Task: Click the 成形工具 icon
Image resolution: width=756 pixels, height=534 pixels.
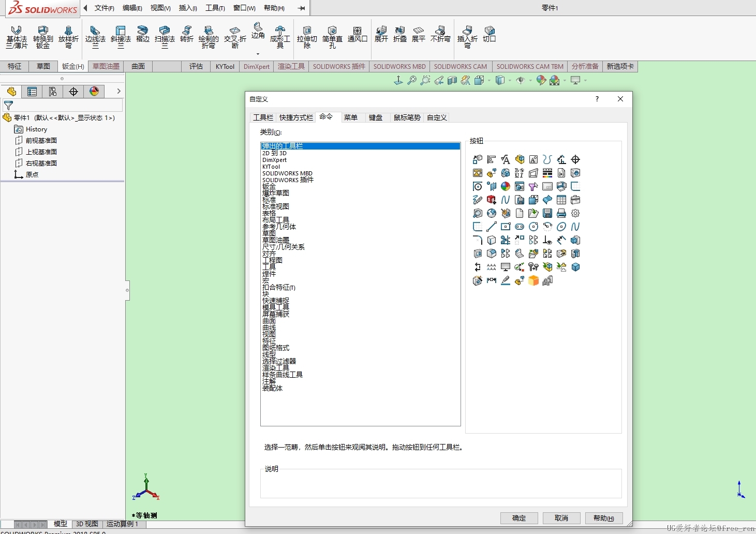Action: [280, 38]
